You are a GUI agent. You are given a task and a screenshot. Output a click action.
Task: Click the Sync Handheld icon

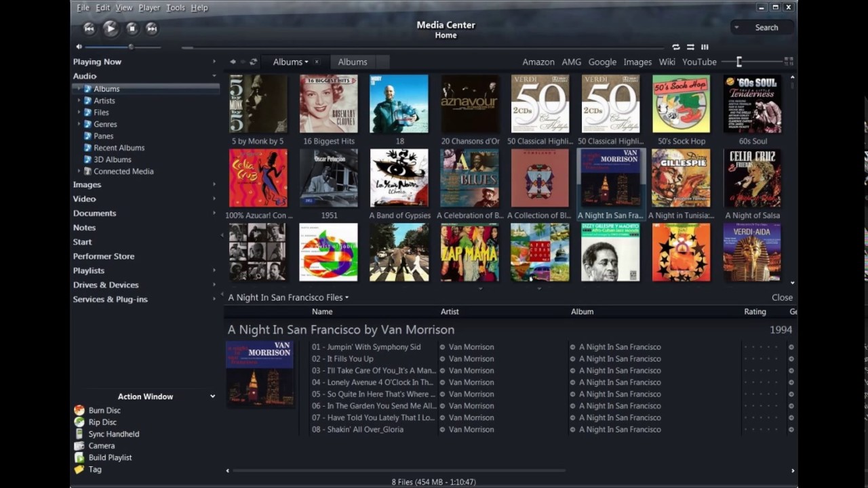tap(79, 434)
